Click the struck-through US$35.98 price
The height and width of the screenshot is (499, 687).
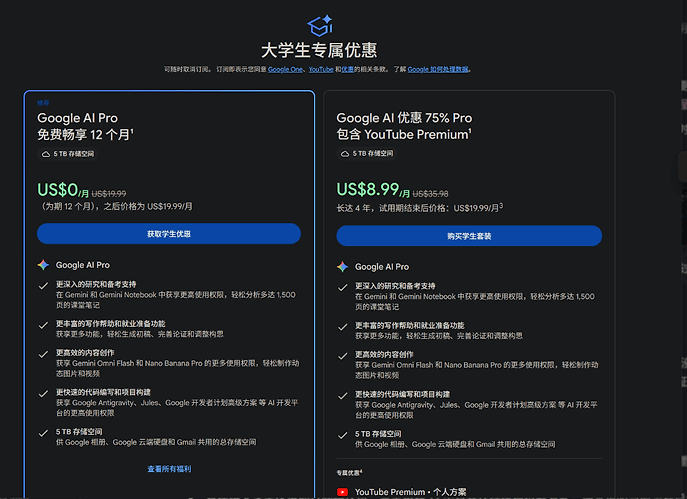pyautogui.click(x=430, y=194)
